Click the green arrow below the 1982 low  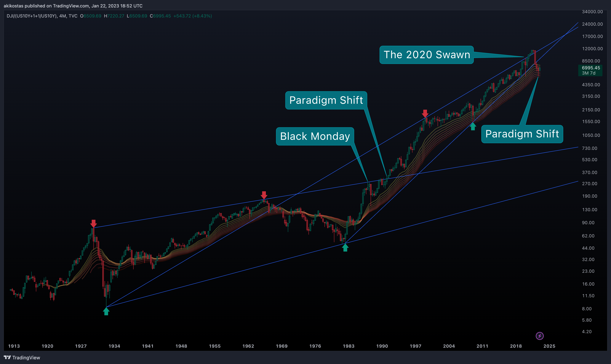tap(345, 247)
